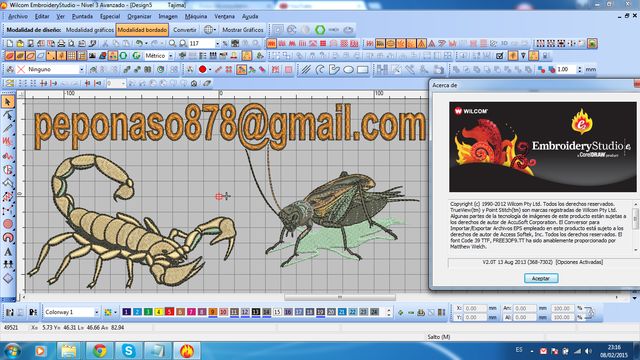This screenshot has height=360, width=640.
Task: Choose the red circle tool in left toolbox
Action: click(8, 224)
